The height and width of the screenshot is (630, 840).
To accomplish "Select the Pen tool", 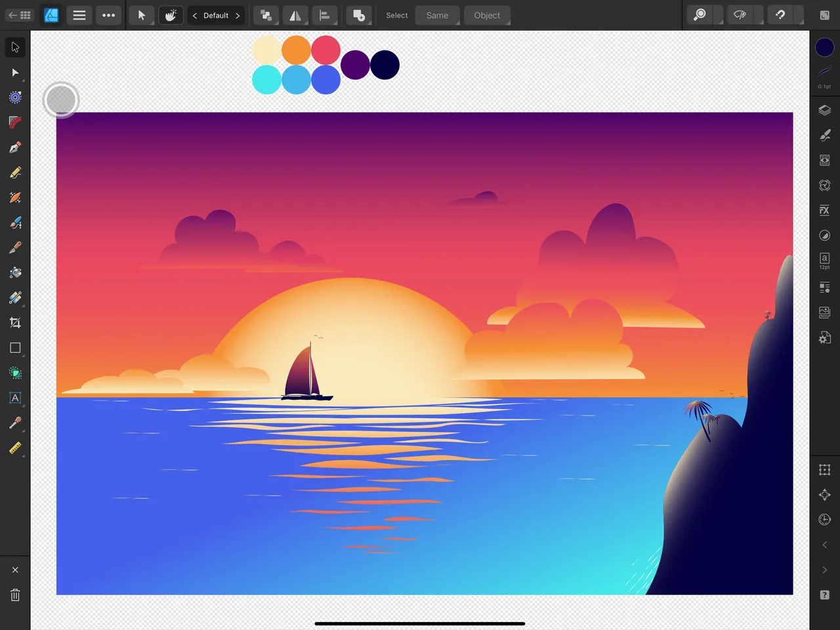I will click(x=15, y=148).
